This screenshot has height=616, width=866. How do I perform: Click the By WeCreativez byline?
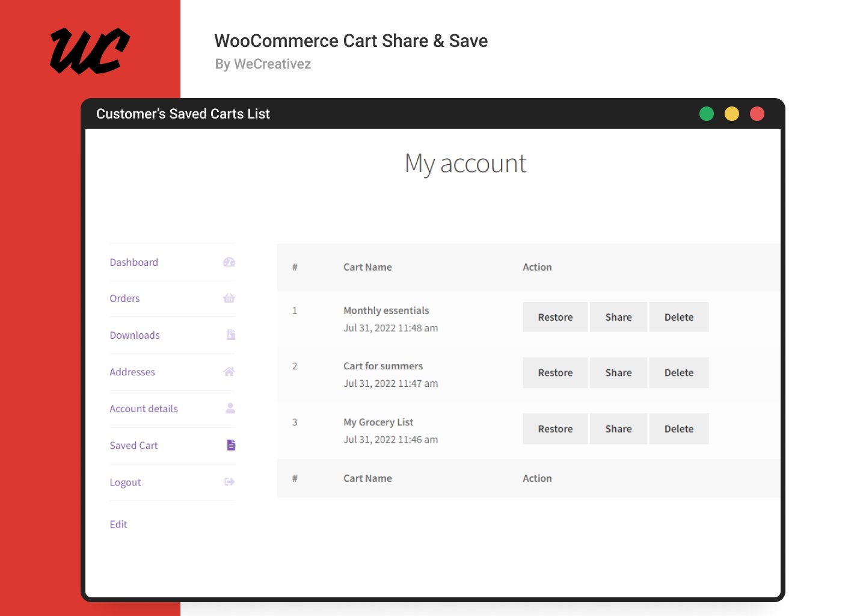pyautogui.click(x=263, y=64)
